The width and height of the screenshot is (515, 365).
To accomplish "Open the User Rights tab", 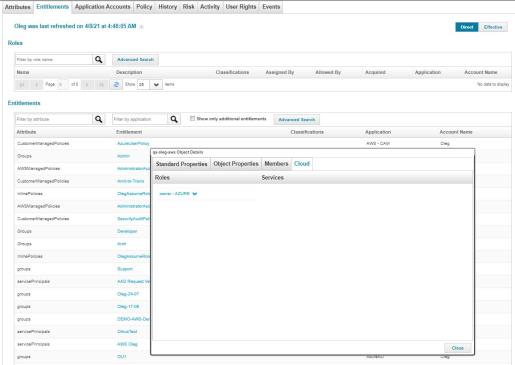I will 241,7.
